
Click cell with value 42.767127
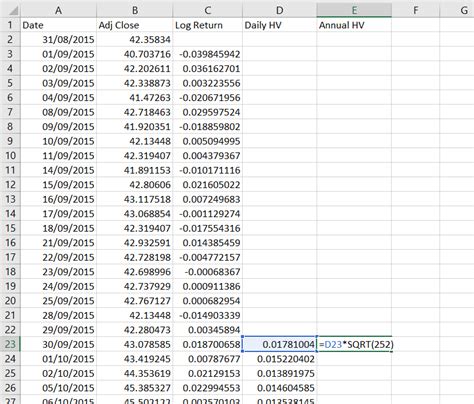135,300
